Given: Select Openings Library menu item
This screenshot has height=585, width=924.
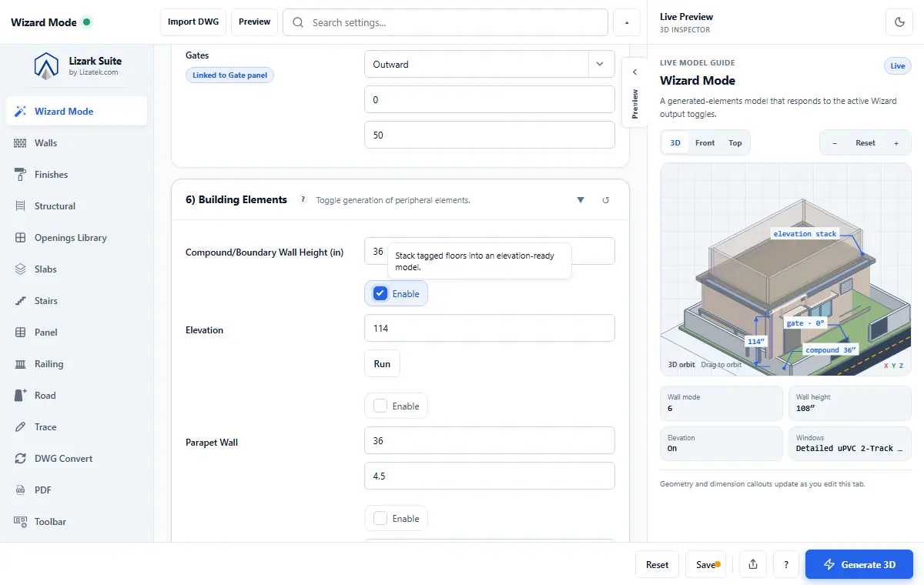Looking at the screenshot, I should (x=76, y=238).
